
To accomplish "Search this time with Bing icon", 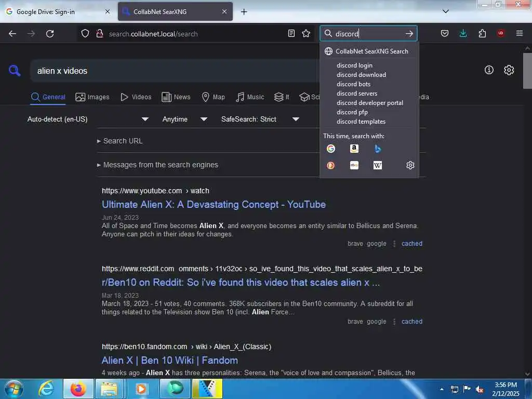I will click(378, 149).
